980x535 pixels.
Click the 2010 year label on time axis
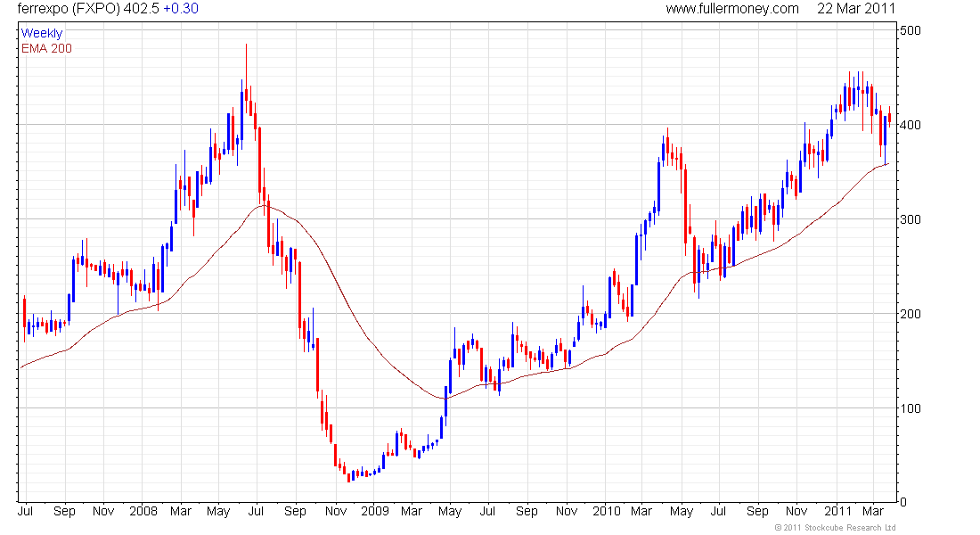pos(606,511)
